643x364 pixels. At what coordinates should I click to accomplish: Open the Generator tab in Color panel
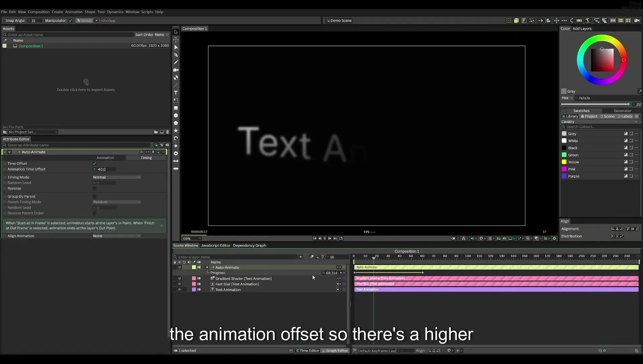pos(622,111)
